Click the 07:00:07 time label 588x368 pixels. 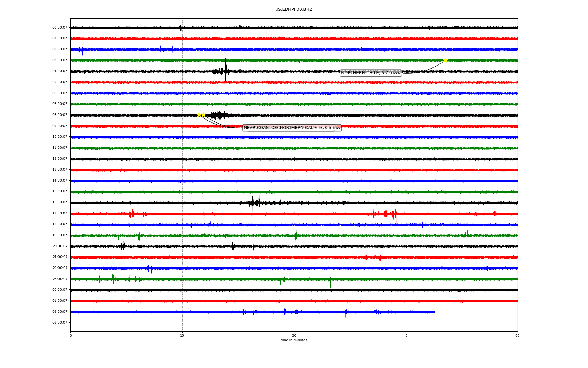60,104
